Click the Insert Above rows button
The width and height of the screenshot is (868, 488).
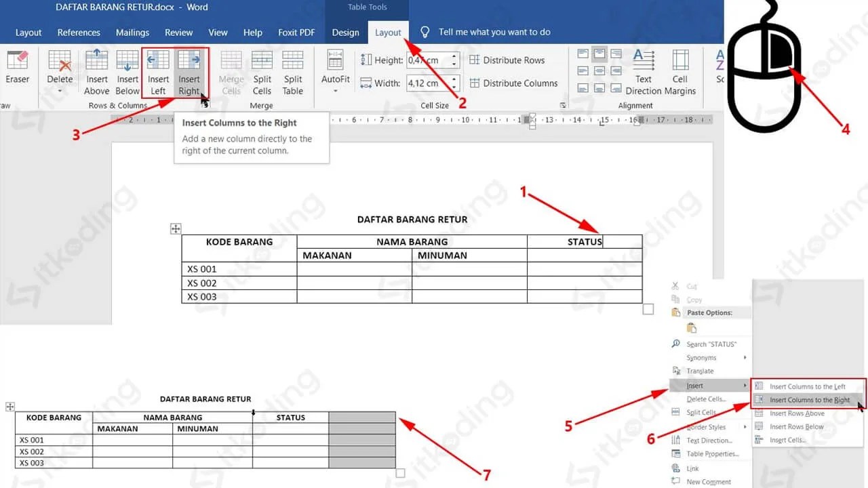coord(96,73)
